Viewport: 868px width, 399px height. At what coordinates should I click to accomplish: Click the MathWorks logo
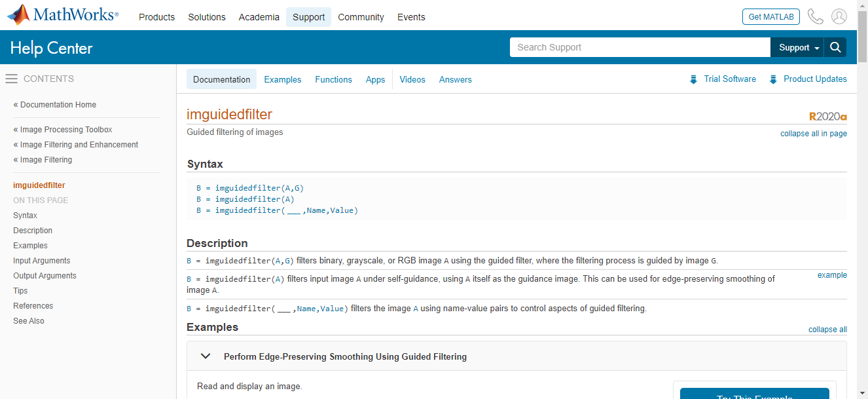tap(63, 15)
